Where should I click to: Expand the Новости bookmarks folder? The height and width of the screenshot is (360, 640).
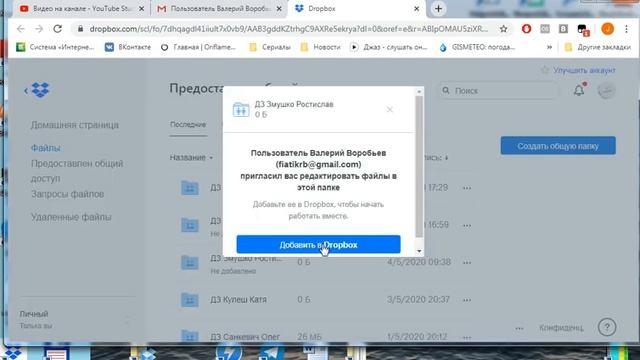click(320, 47)
